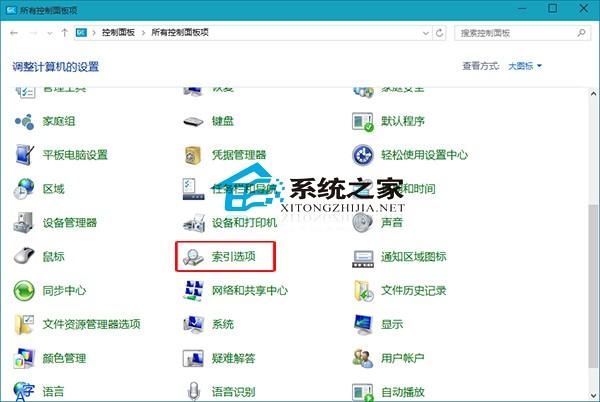Viewport: 600px width, 402px height.
Task: Open the 文件历史记录 file history icon
Action: pos(363,290)
